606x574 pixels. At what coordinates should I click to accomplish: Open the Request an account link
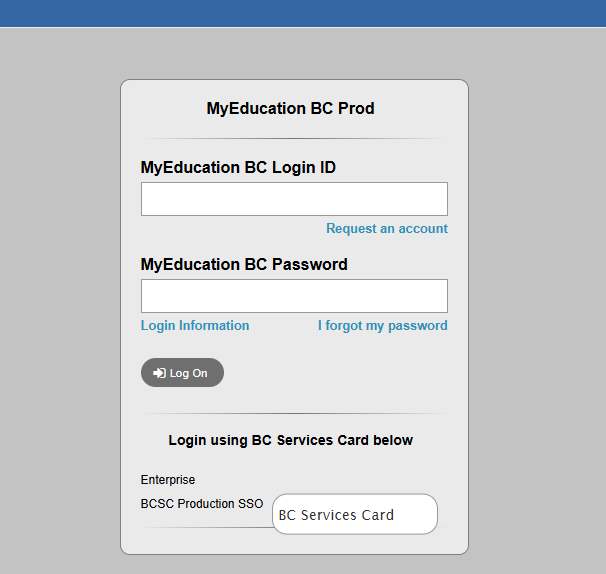click(386, 229)
